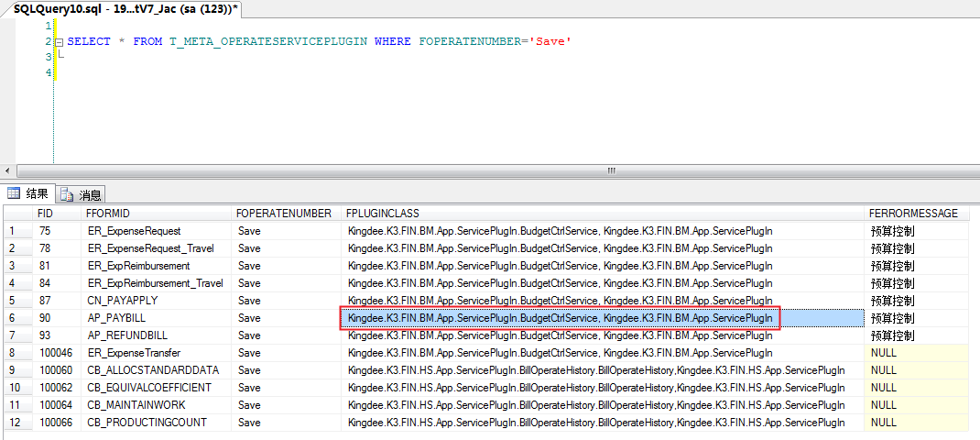Click NULL error message in CB_PRODUCTINGCOUNT row
The image size is (980, 440).
[x=917, y=423]
